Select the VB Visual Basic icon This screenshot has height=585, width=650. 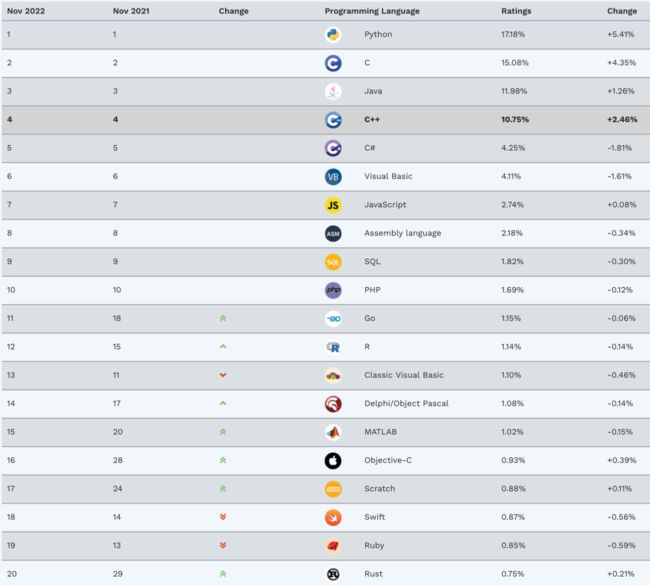point(333,177)
